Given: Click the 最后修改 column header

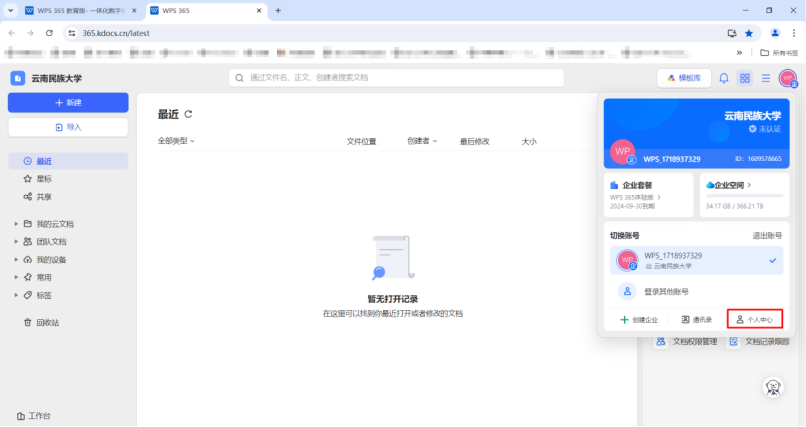Looking at the screenshot, I should [474, 141].
